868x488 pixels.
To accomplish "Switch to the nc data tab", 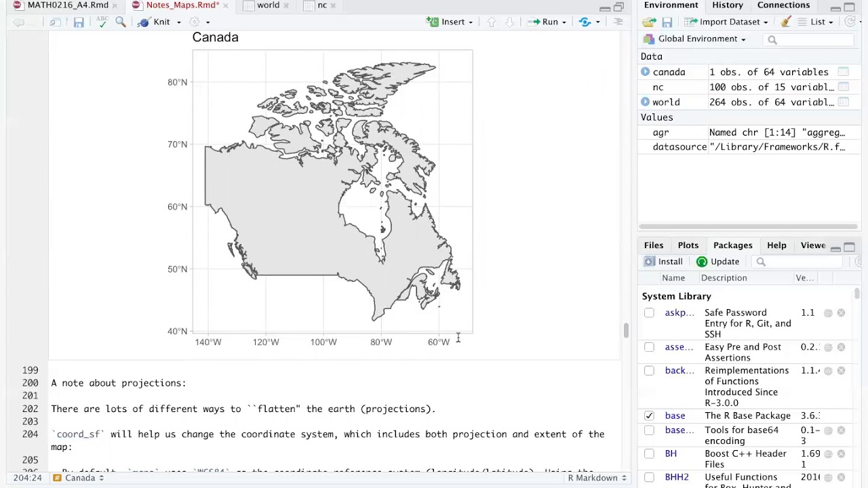I will [322, 5].
